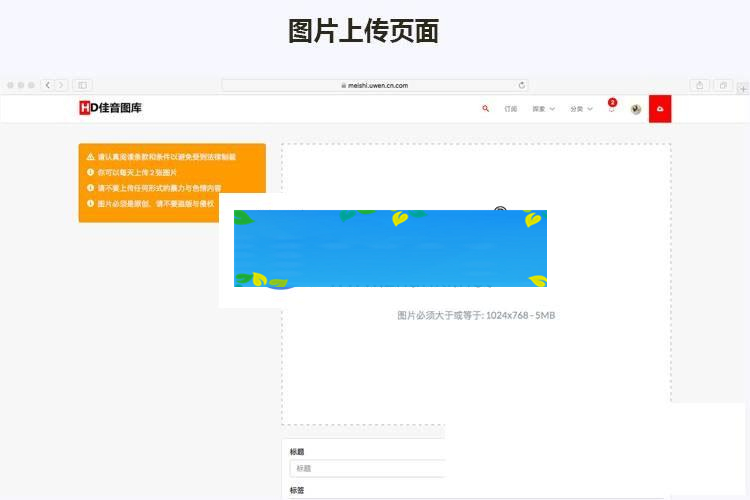
Task: Open the notification bell with red badge
Action: tap(611, 108)
